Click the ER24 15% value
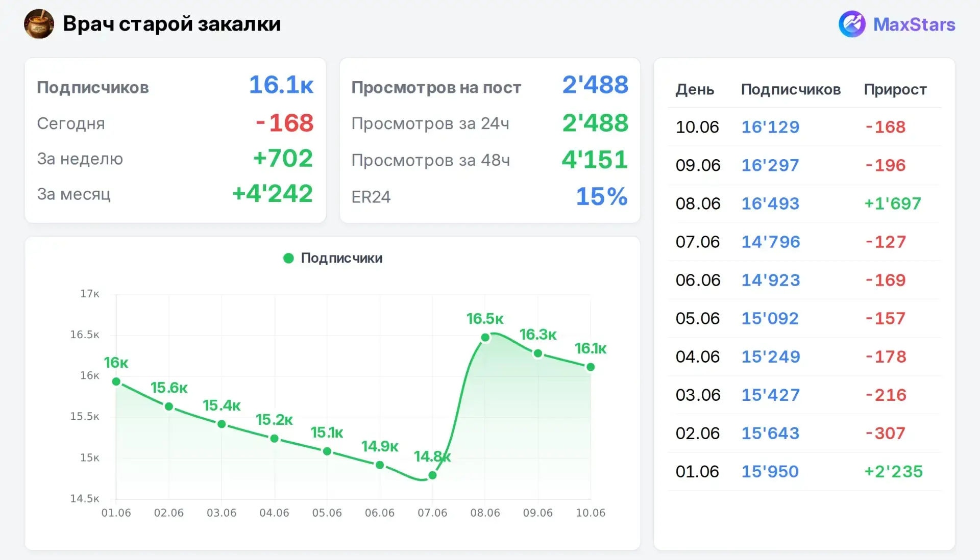 (602, 196)
